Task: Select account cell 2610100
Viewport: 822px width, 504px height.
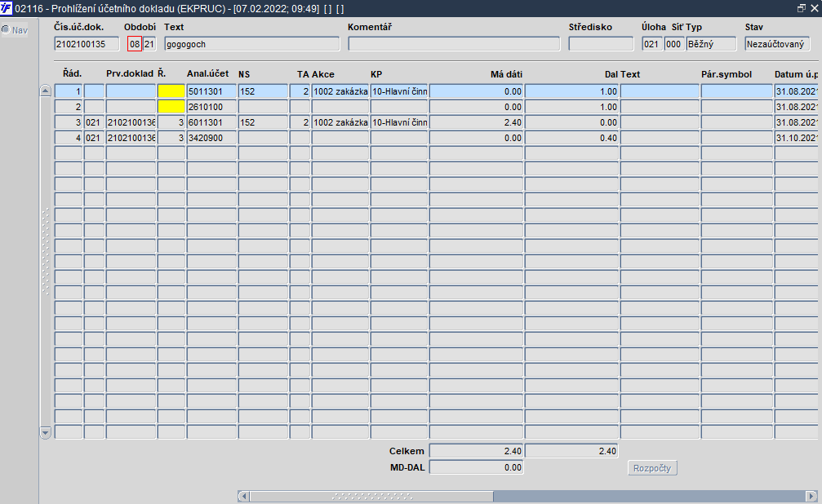Action: (211, 107)
